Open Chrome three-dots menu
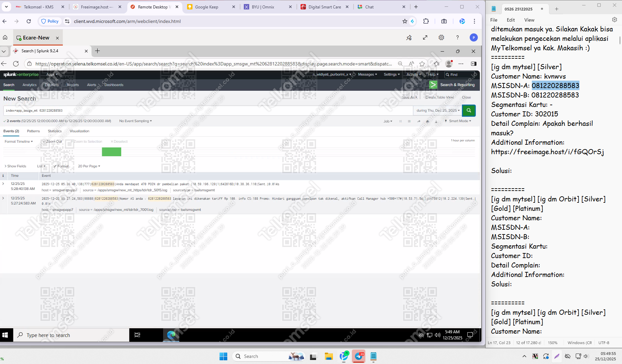The width and height of the screenshot is (622, 364). (474, 21)
